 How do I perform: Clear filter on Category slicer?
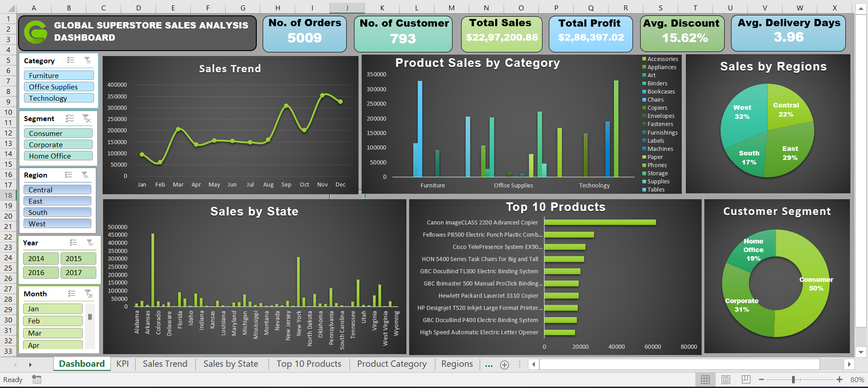click(88, 60)
